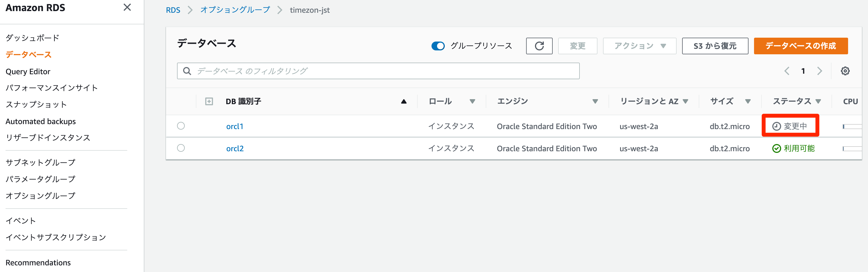Open table preferences gear icon
Screen dimensions: 868x272
tap(845, 71)
